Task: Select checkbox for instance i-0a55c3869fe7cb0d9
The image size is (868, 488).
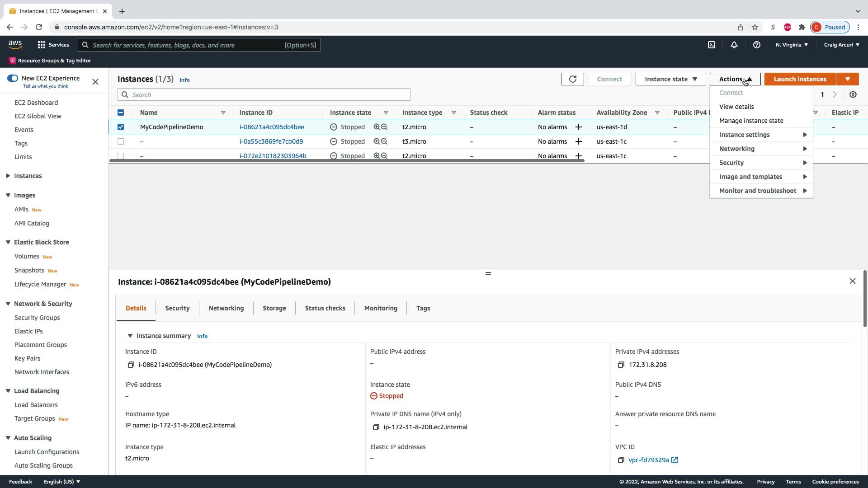Action: point(121,141)
